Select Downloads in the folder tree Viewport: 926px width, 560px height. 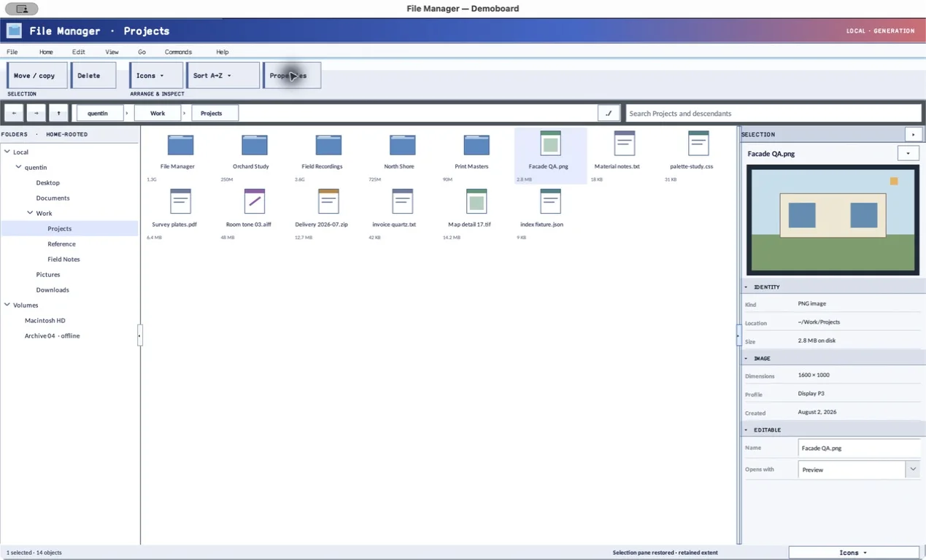53,289
